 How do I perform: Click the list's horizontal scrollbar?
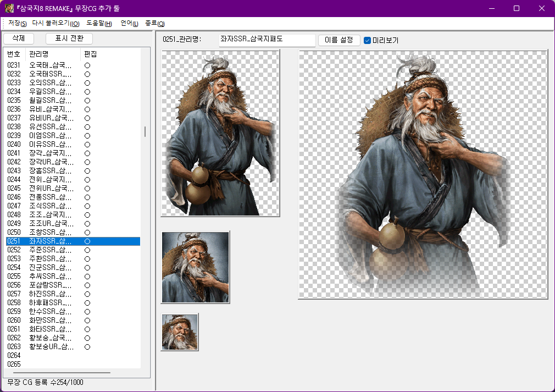(x=62, y=373)
